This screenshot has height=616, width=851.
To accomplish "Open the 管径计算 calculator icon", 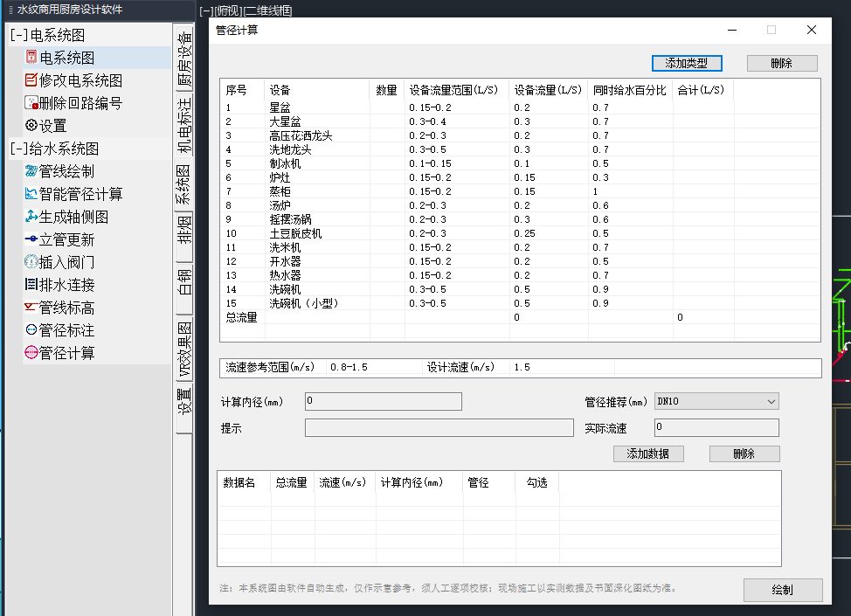I will (x=31, y=353).
